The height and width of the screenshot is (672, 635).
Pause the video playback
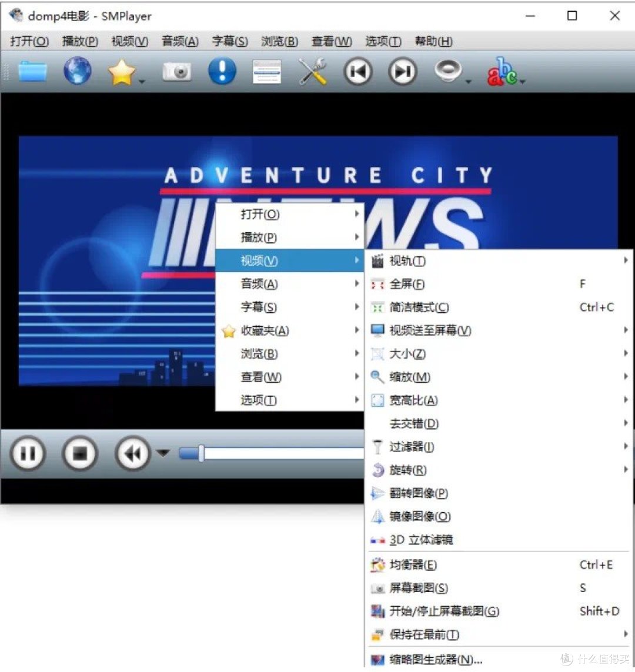click(27, 453)
